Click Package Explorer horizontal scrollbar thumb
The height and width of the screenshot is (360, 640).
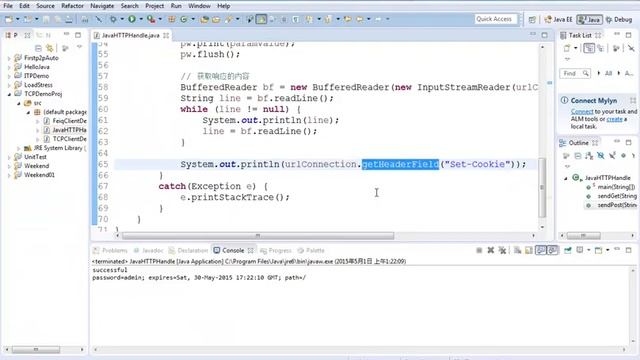(36, 350)
